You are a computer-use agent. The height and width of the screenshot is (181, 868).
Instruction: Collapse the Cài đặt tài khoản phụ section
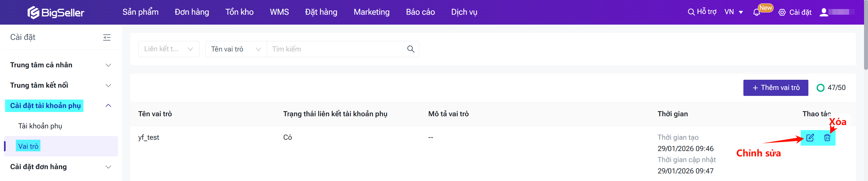click(108, 106)
